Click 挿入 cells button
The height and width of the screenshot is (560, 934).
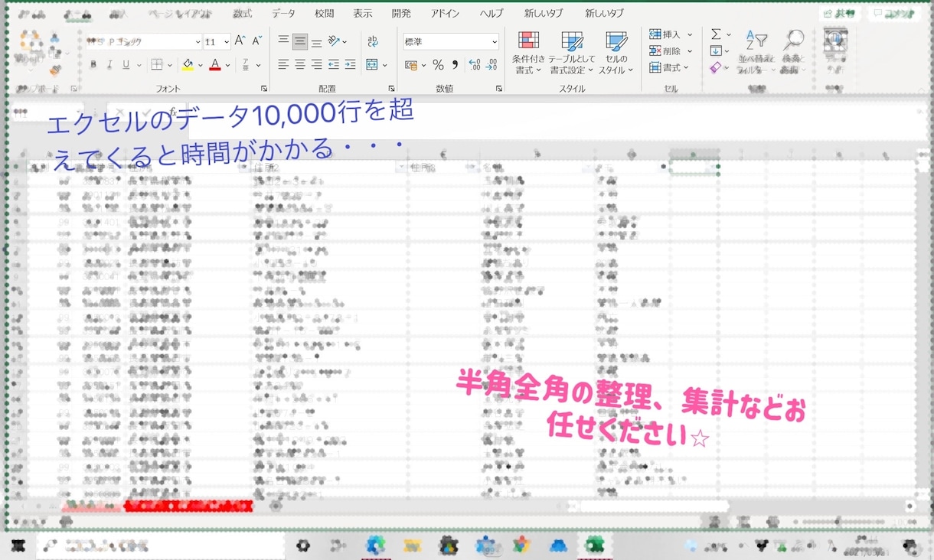[665, 34]
